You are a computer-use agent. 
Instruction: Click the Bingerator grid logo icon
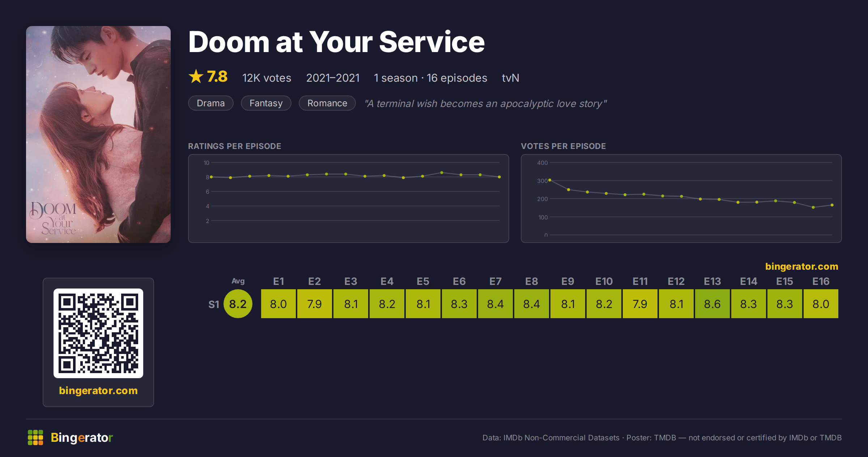pyautogui.click(x=35, y=437)
